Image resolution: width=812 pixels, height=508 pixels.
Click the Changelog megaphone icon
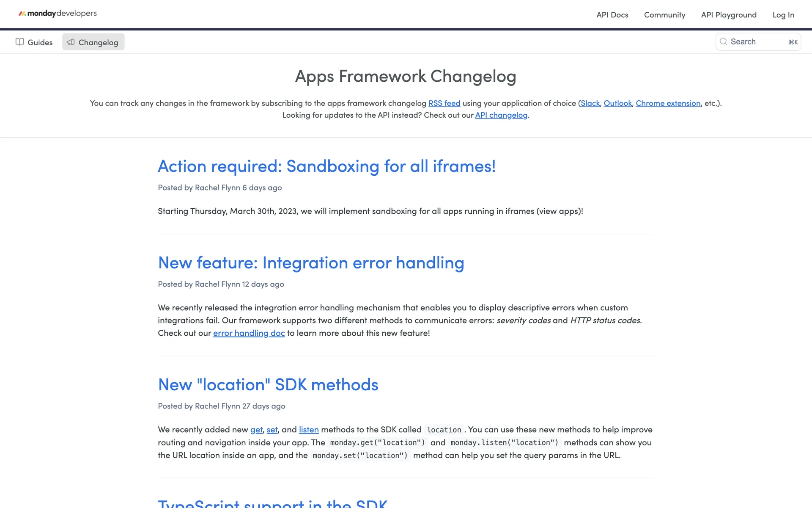tap(71, 42)
